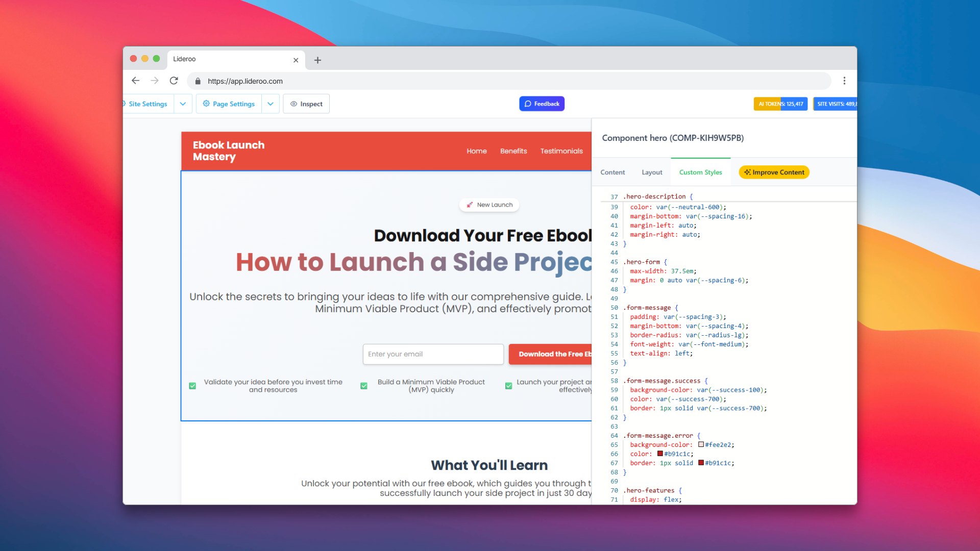Viewport: 980px width, 551px height.
Task: Click the lock icon in the address bar
Action: (198, 81)
